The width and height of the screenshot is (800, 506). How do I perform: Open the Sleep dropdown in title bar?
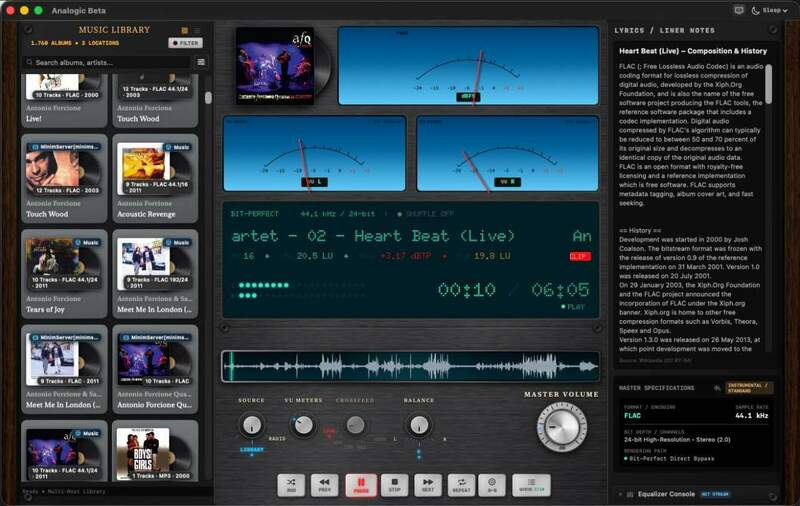(x=769, y=10)
